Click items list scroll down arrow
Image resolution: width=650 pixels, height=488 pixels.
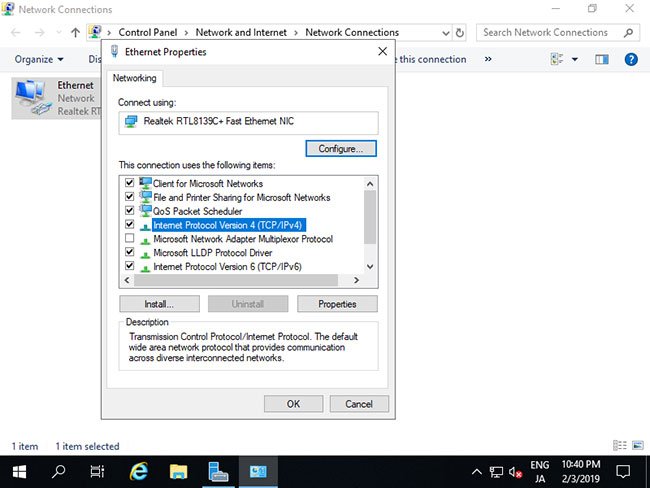(370, 267)
